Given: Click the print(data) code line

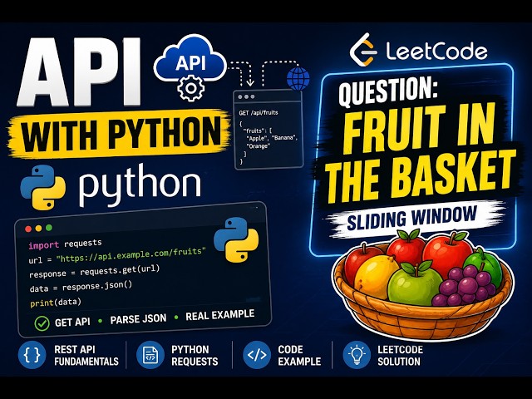Looking at the screenshot, I should pos(56,302).
